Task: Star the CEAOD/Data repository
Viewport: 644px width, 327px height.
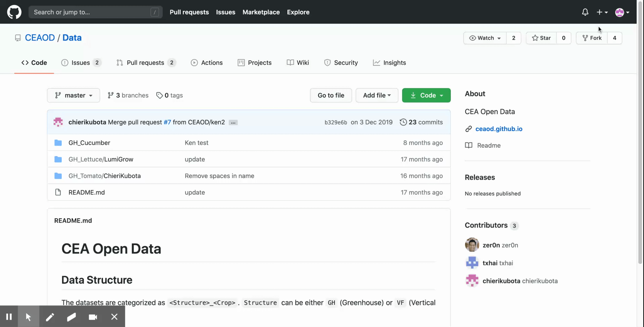Action: point(541,38)
